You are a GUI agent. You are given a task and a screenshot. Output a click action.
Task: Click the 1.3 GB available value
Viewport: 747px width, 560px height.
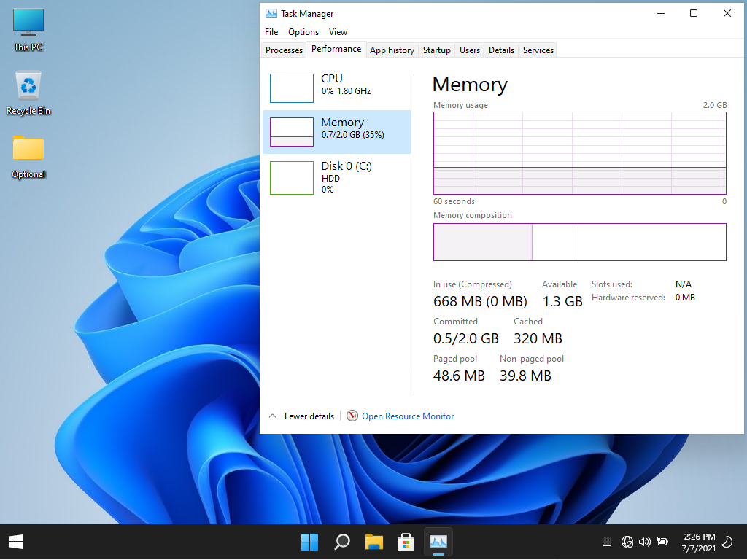tap(562, 301)
